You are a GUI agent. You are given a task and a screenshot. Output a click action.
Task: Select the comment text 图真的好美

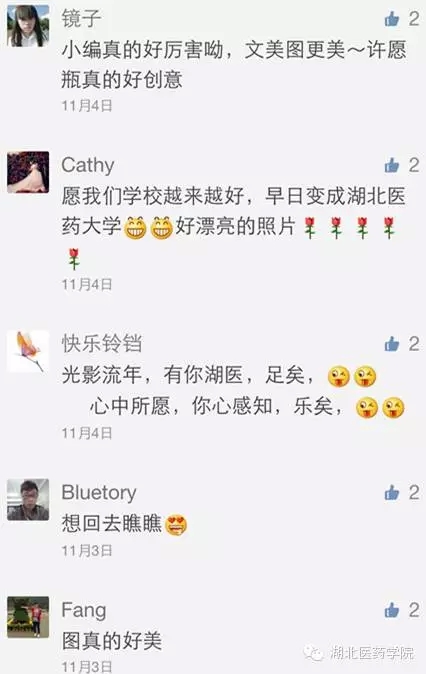(112, 641)
